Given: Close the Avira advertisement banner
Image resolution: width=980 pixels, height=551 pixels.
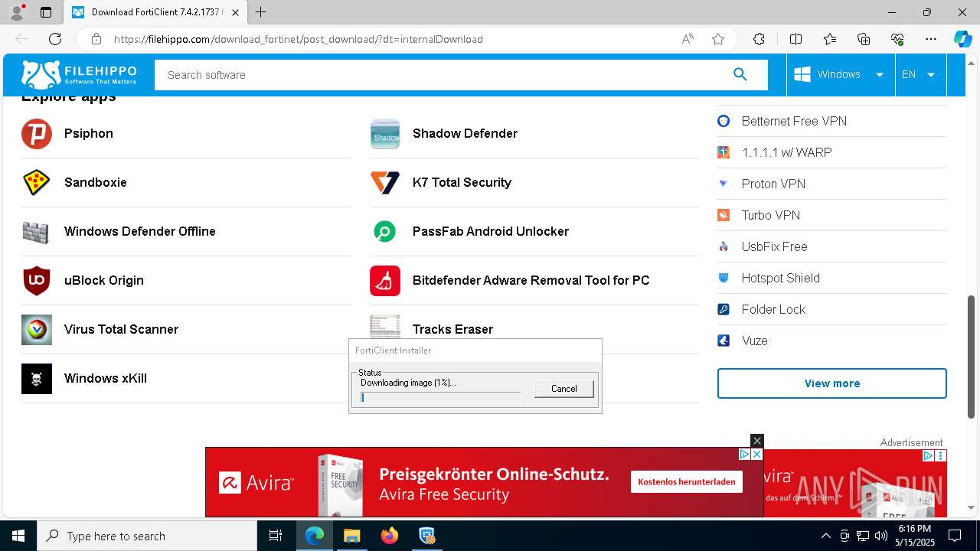Looking at the screenshot, I should click(757, 441).
